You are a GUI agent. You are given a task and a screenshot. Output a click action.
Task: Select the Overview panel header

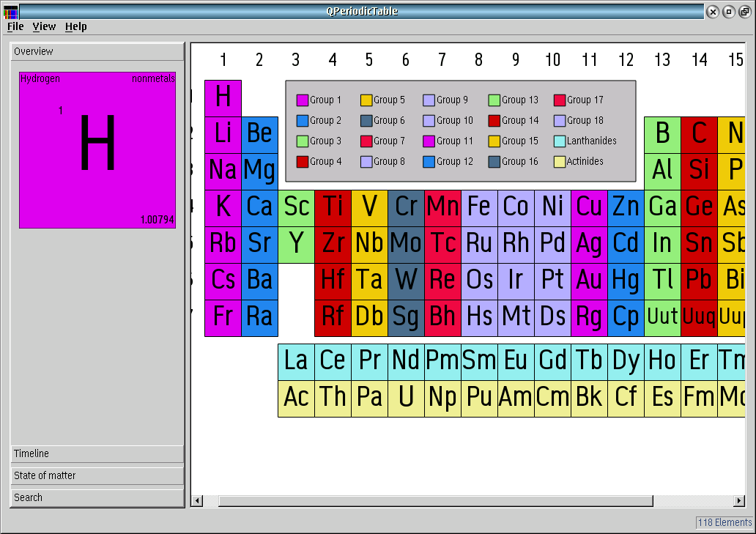point(96,51)
